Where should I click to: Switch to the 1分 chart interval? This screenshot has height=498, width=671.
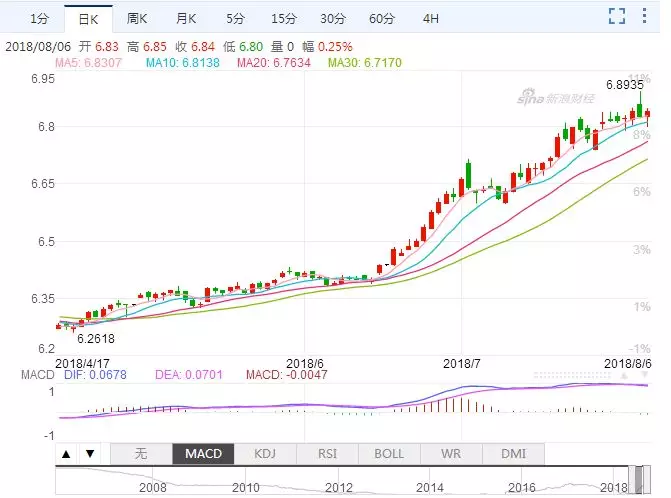(37, 18)
